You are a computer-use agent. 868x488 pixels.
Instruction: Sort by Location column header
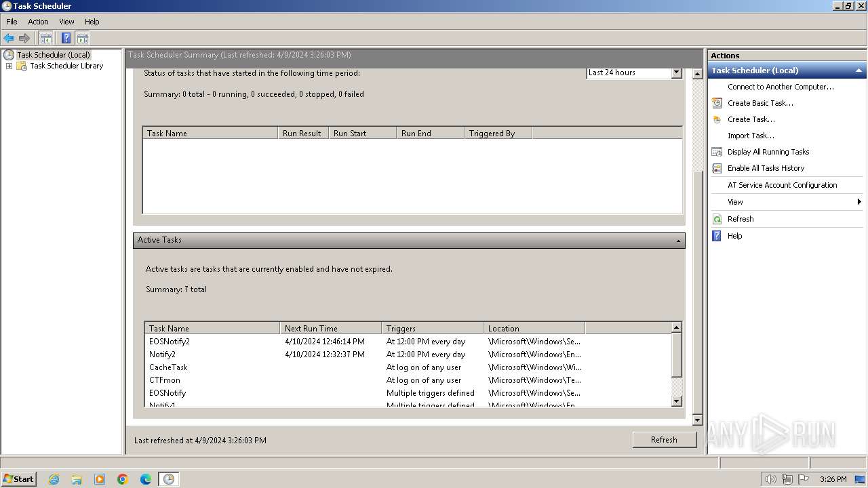[534, 328]
